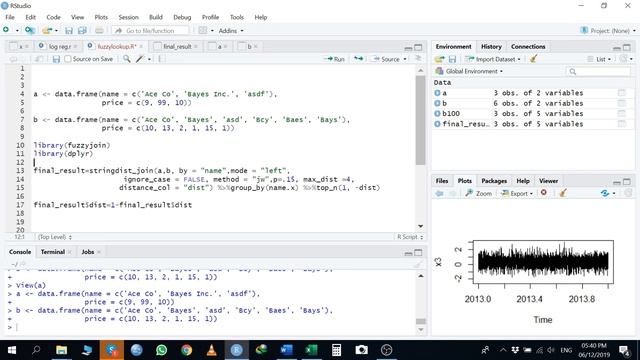This screenshot has height=360, width=640.
Task: Run the current line with Run button
Action: 334,59
